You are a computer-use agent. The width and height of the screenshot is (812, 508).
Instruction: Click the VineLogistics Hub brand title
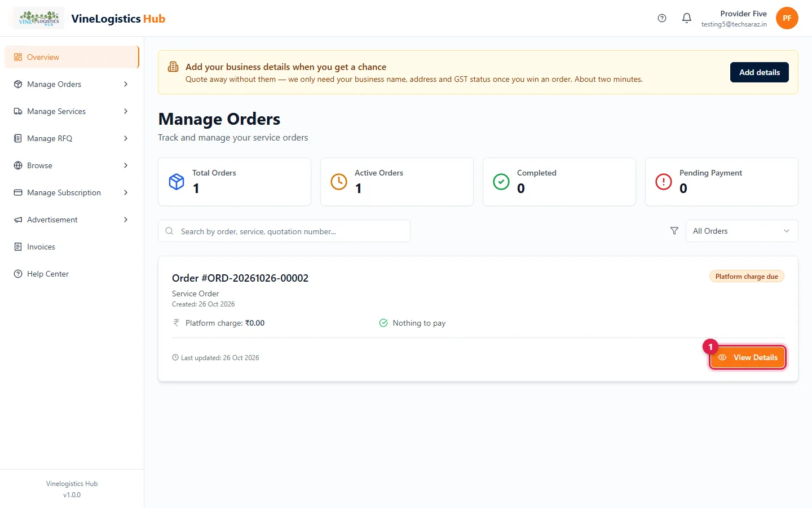(118, 19)
